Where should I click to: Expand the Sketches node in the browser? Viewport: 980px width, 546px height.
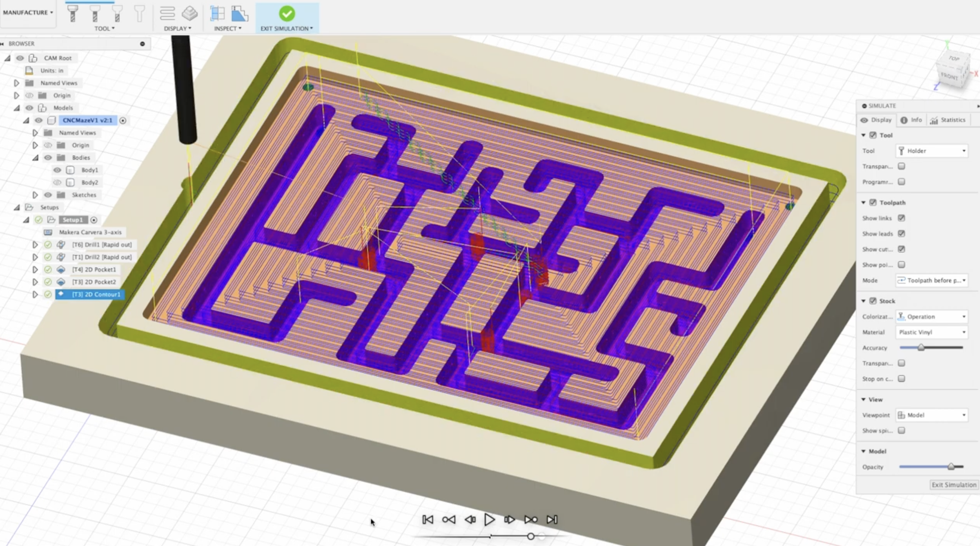coord(36,195)
